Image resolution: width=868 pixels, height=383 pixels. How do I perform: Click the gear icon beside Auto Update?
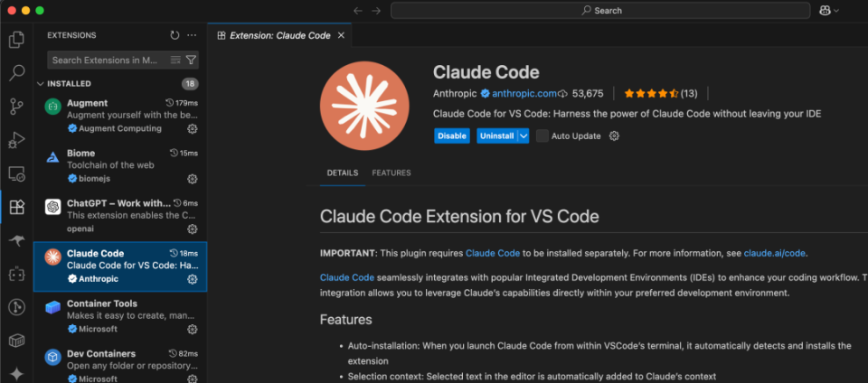tap(614, 135)
